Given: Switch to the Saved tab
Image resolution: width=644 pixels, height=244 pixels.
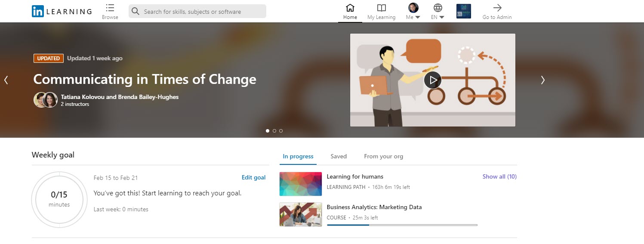Looking at the screenshot, I should tap(338, 156).
